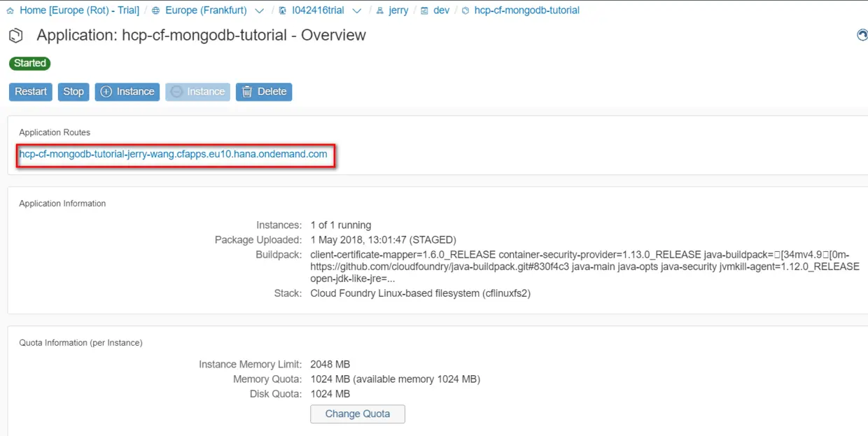Select '1 of 1 running' value
Image resolution: width=868 pixels, height=436 pixels.
click(x=341, y=225)
